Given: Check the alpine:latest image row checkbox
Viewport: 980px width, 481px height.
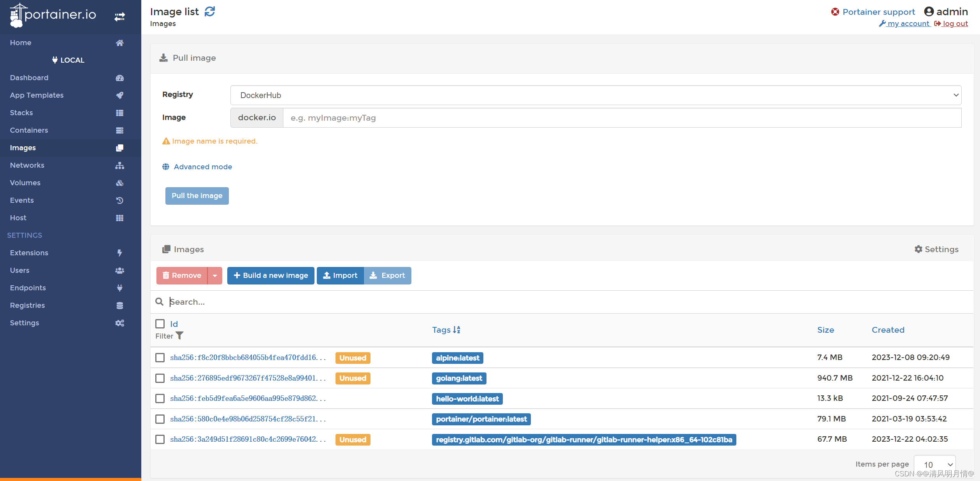Looking at the screenshot, I should click(160, 358).
